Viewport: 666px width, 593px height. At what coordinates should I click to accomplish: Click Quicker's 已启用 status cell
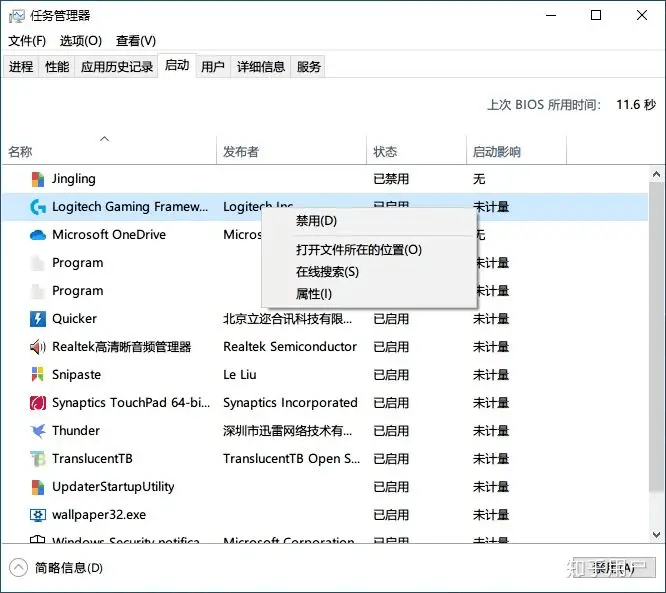click(391, 319)
